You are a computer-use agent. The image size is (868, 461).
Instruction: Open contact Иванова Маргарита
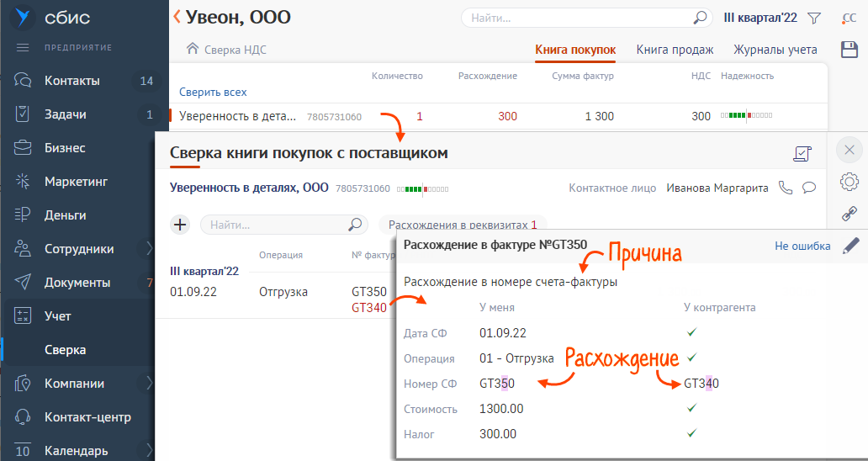click(717, 188)
